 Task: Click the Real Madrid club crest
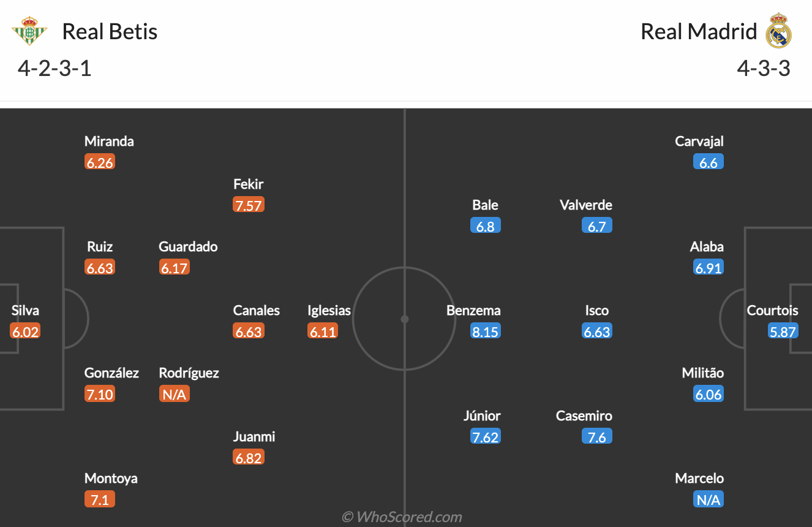click(x=778, y=31)
